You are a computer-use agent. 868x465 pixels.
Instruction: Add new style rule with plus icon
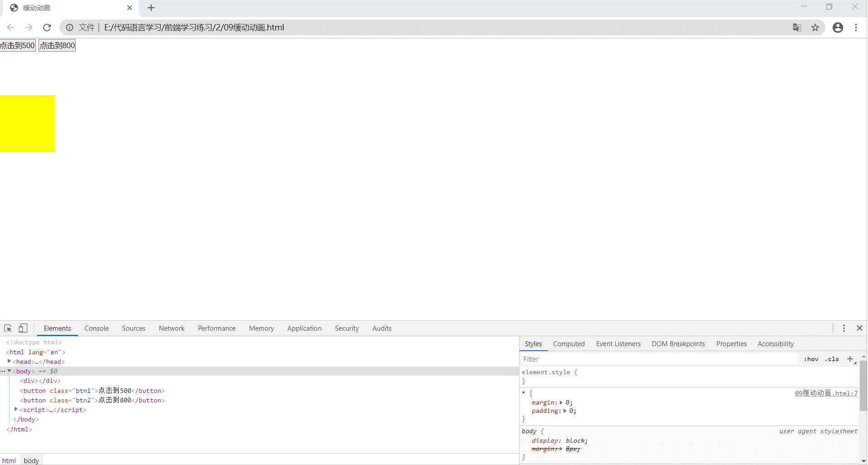[x=850, y=359]
